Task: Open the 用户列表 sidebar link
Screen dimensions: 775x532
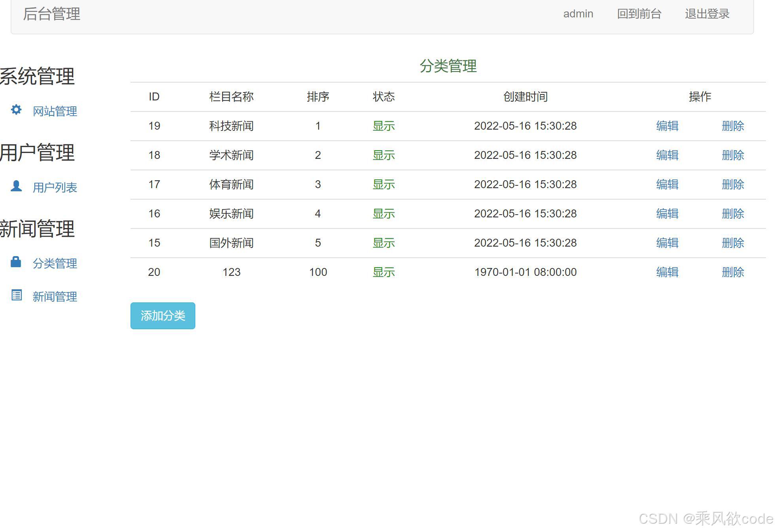Action: [55, 188]
